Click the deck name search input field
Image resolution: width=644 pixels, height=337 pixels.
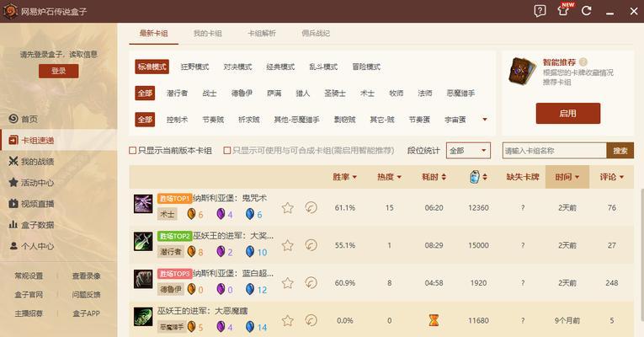[555, 151]
